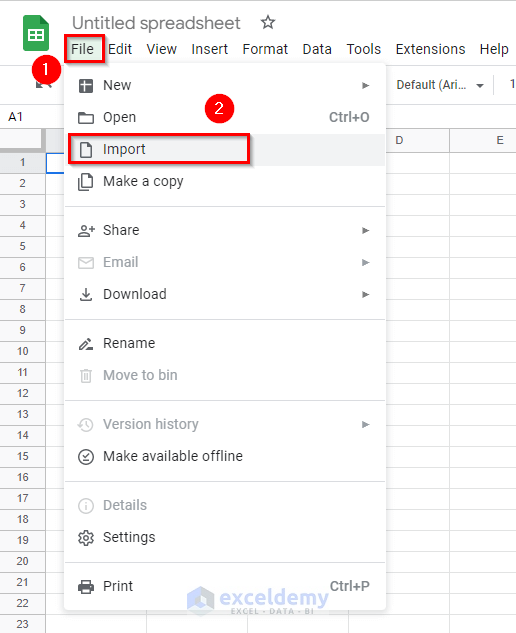Click the Download label text

pos(135,294)
